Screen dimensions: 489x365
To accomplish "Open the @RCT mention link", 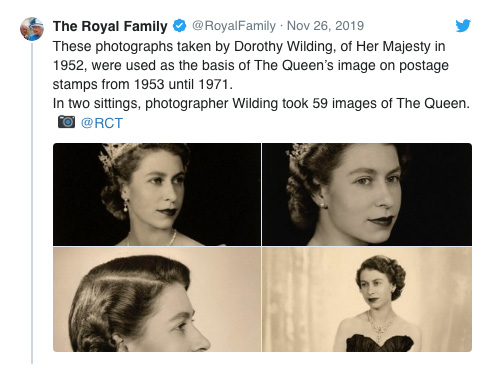I will point(102,123).
